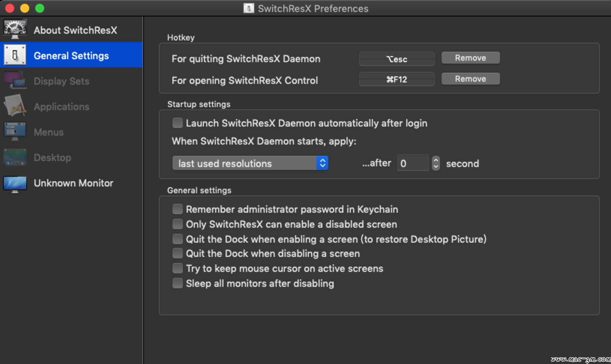This screenshot has width=611, height=364.
Task: Click the Desktop sidebar icon
Action: pyautogui.click(x=15, y=157)
